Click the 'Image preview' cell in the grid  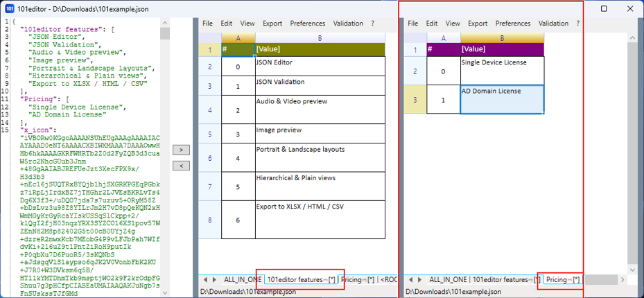[320, 133]
